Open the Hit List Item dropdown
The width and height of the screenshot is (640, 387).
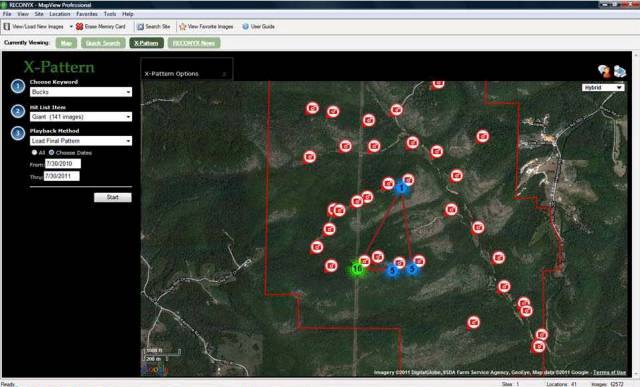pos(81,117)
